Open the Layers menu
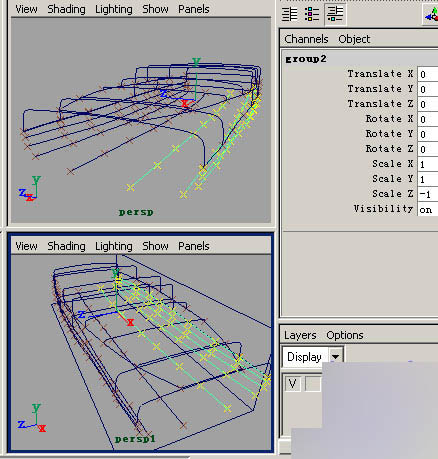Viewport: 438px width, 459px height. click(300, 335)
